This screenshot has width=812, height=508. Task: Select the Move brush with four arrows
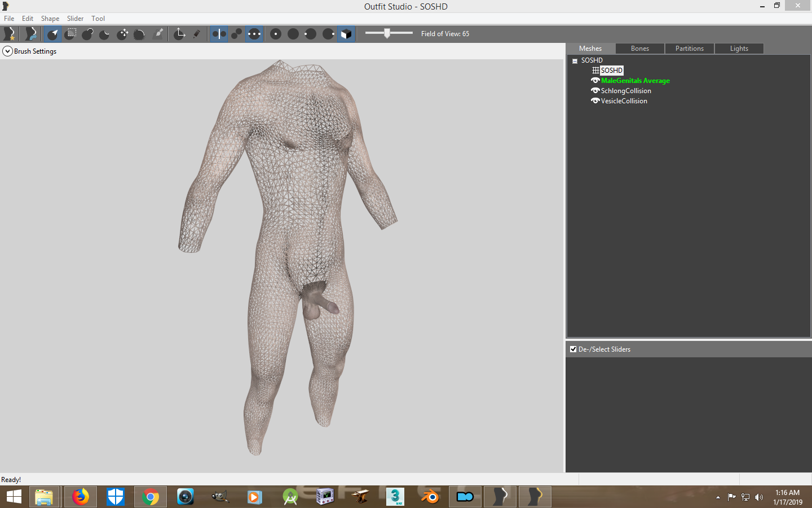pos(122,34)
